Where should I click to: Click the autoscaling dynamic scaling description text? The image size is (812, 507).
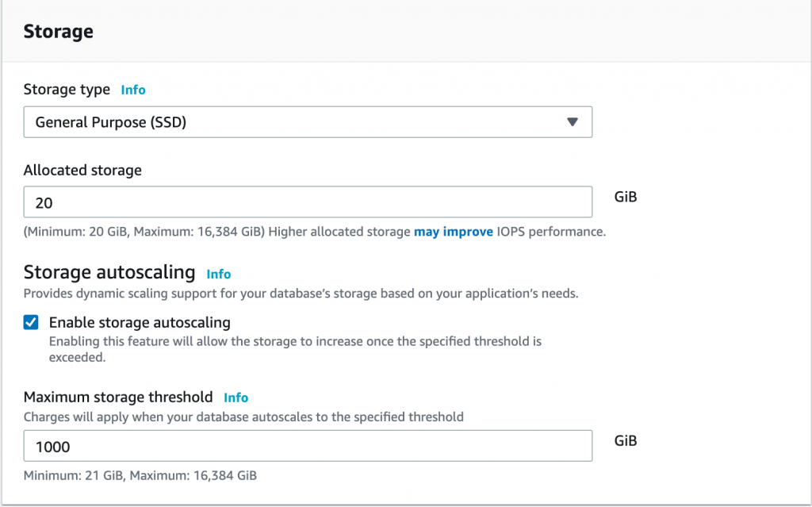click(x=301, y=294)
